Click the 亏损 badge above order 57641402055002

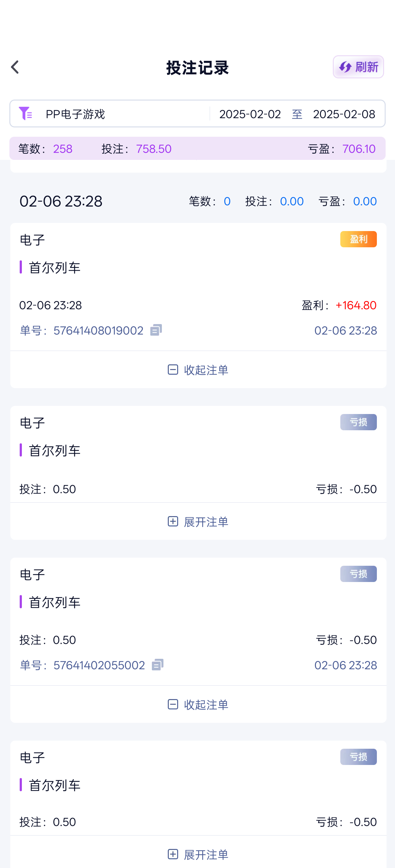click(358, 574)
